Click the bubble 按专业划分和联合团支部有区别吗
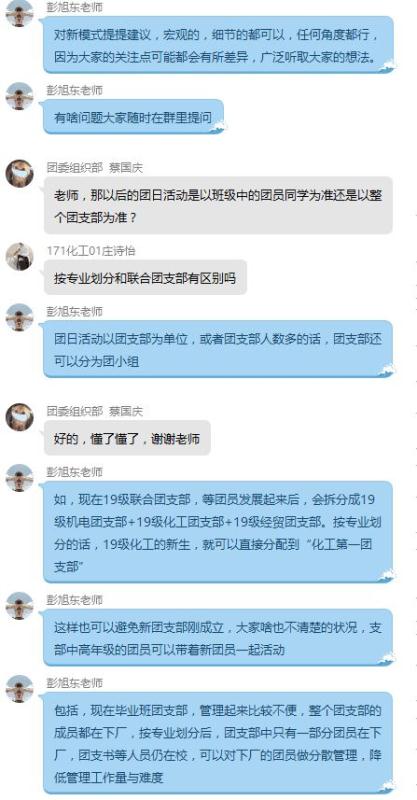417x800 pixels. pyautogui.click(x=145, y=278)
